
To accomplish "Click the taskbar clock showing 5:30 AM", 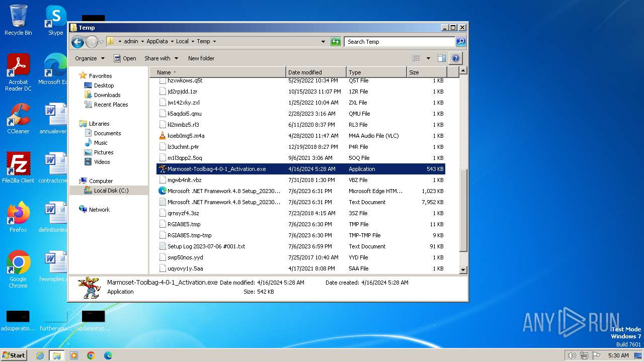I will pyautogui.click(x=618, y=355).
